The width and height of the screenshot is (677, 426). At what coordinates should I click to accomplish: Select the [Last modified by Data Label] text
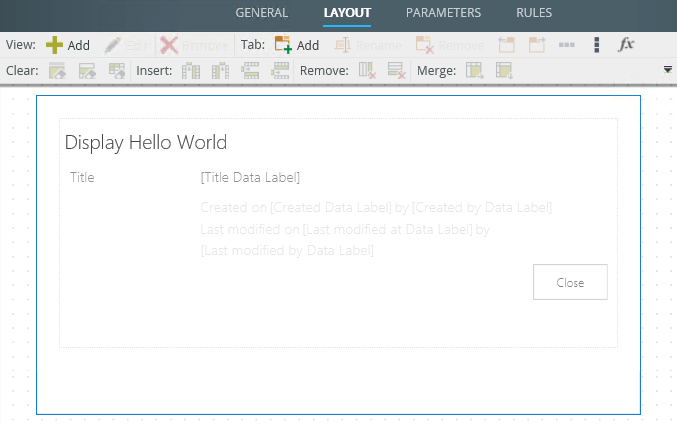point(287,250)
